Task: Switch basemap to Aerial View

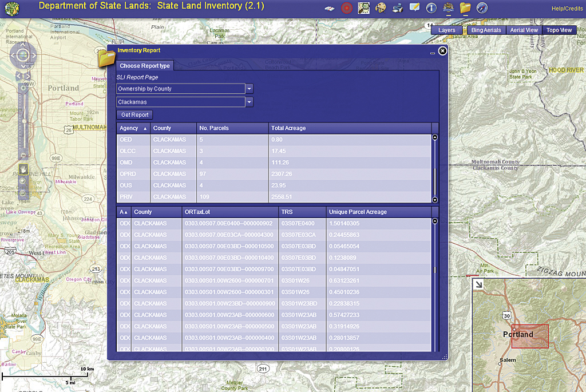Action: [524, 30]
